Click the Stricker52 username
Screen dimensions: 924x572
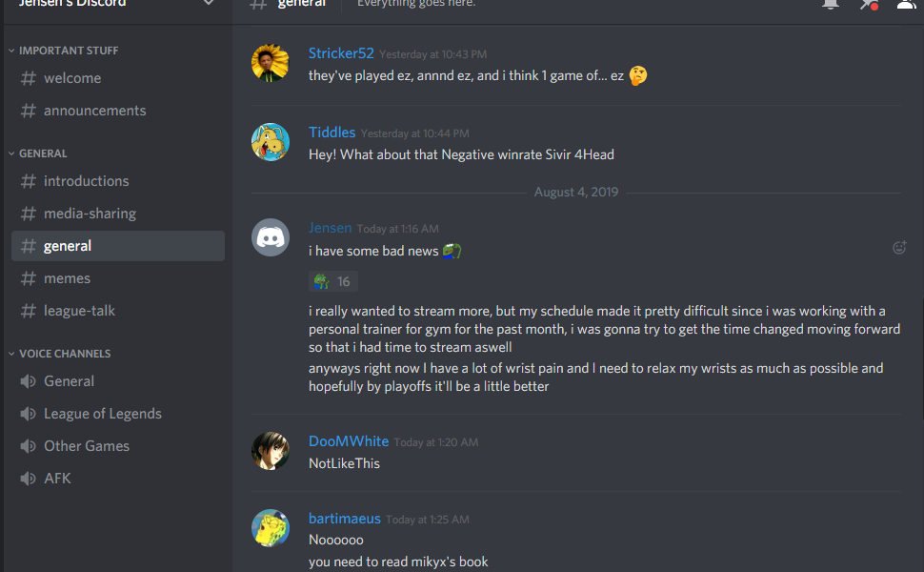tap(341, 53)
